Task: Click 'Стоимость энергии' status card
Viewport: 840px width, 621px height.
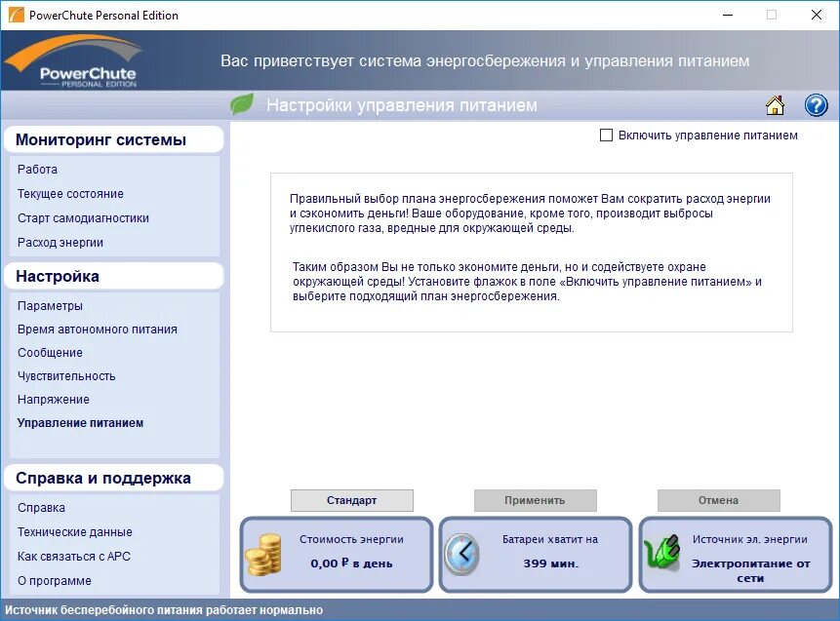Action: coord(337,555)
